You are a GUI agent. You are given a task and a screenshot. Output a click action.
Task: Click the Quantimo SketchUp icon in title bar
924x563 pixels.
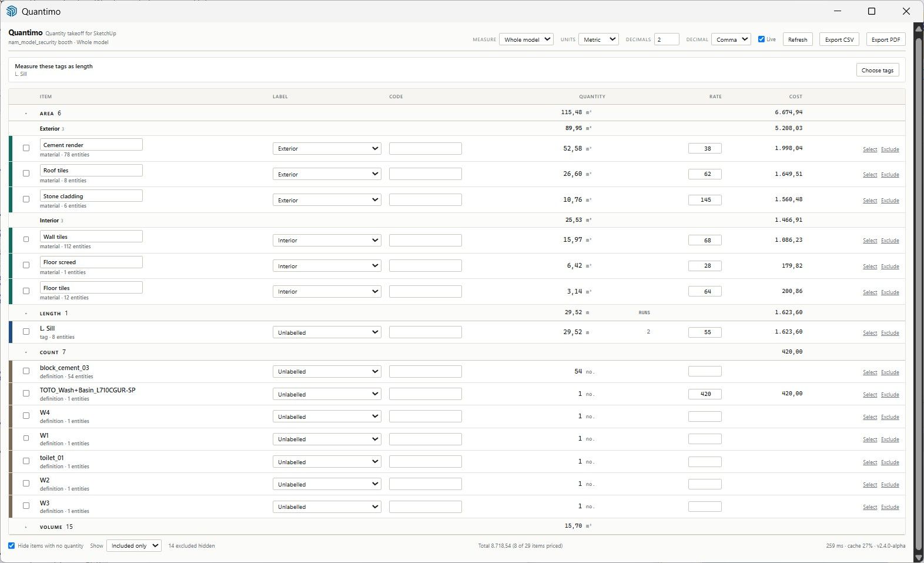[11, 11]
